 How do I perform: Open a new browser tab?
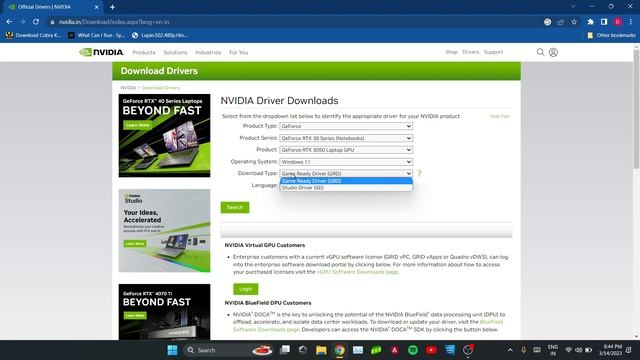coord(112,7)
